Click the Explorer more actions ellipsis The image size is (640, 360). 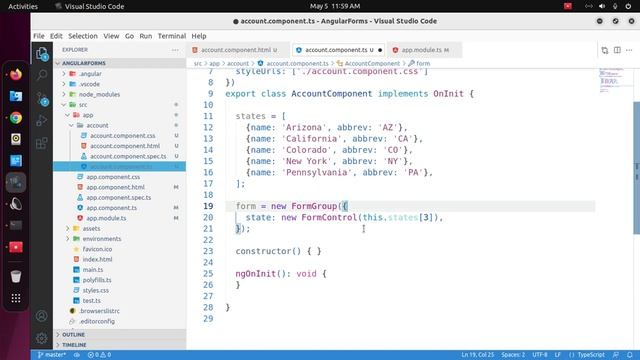[175, 50]
